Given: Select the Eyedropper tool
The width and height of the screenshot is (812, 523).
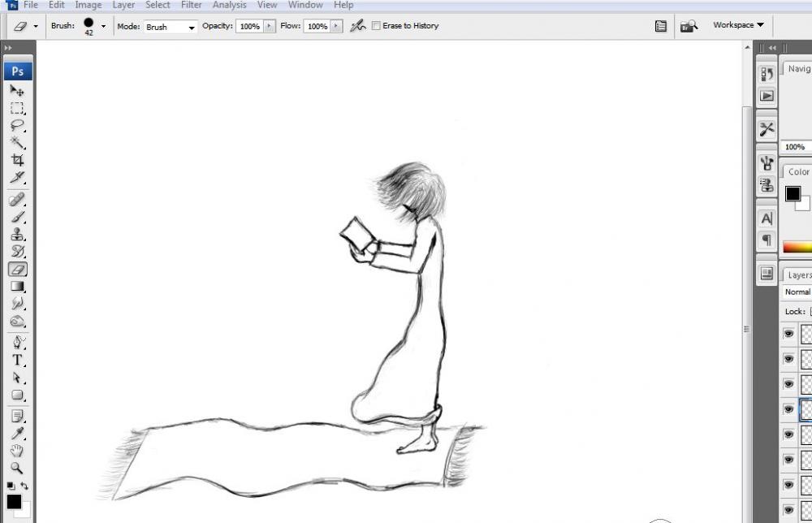Looking at the screenshot, I should (17, 434).
